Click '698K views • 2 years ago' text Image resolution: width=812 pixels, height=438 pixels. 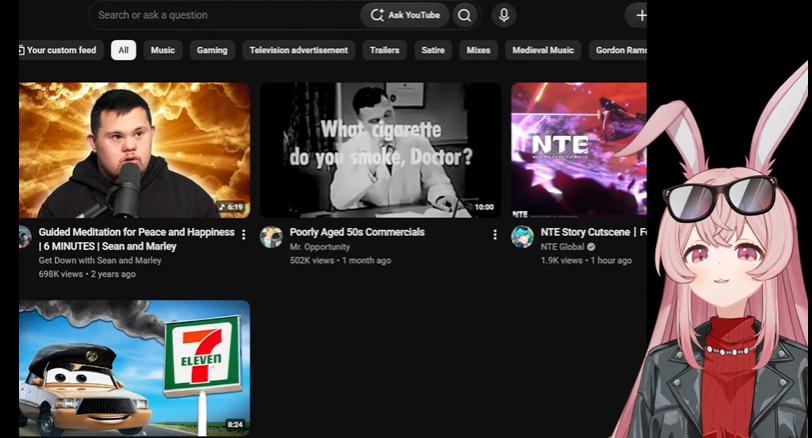(87, 274)
